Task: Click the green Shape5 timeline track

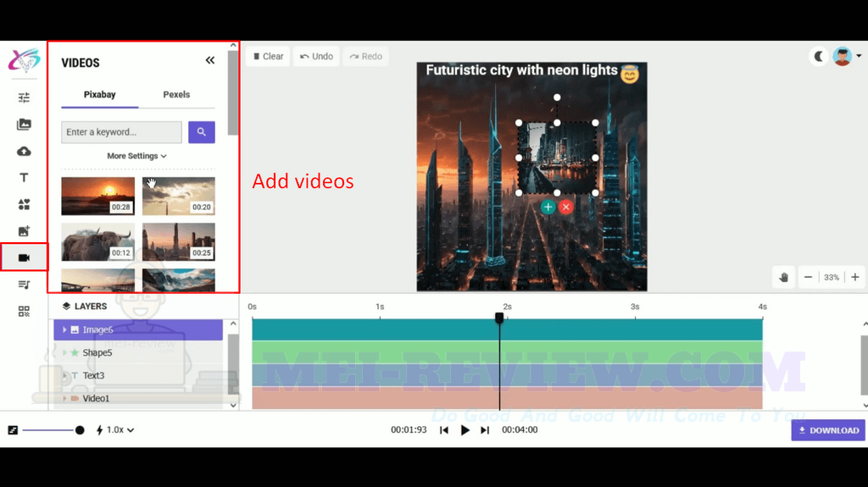Action: pos(507,352)
